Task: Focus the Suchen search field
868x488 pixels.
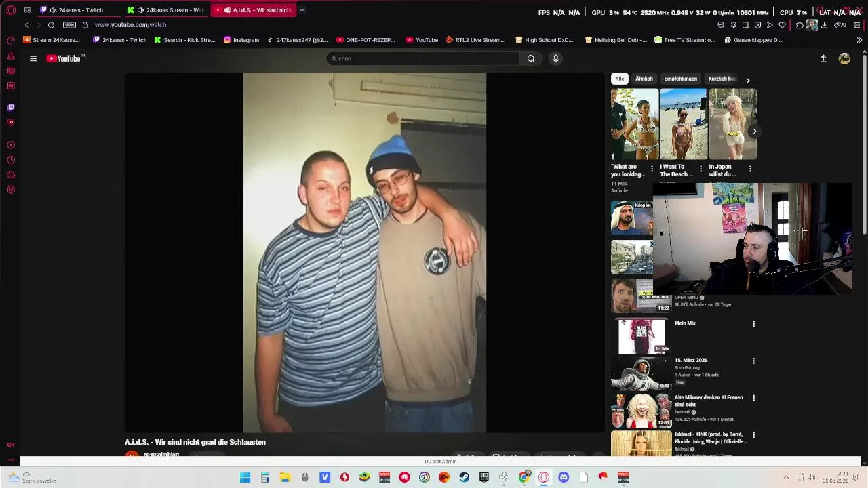Action: pos(423,58)
